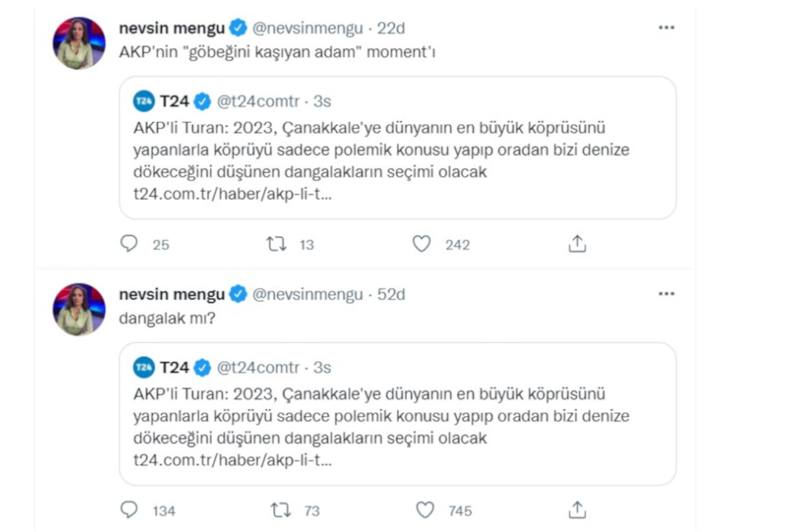Open more options on first tweet
800x532 pixels.
coord(666,28)
